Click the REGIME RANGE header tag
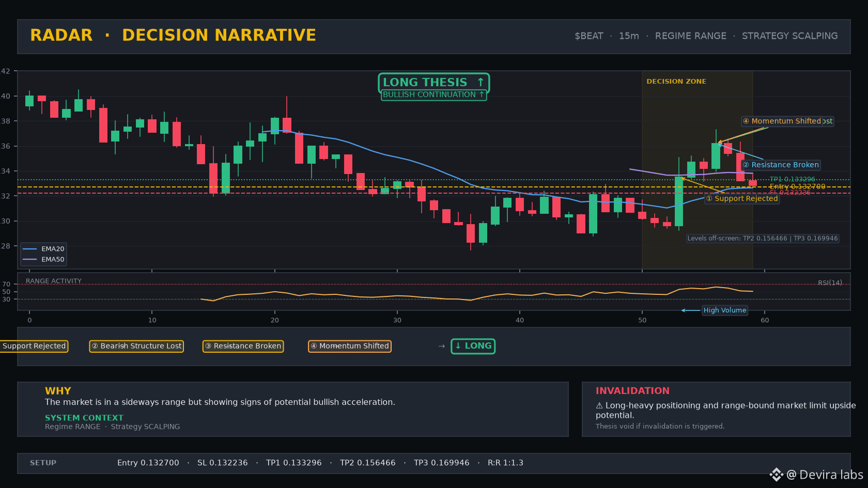868x488 pixels. [691, 36]
